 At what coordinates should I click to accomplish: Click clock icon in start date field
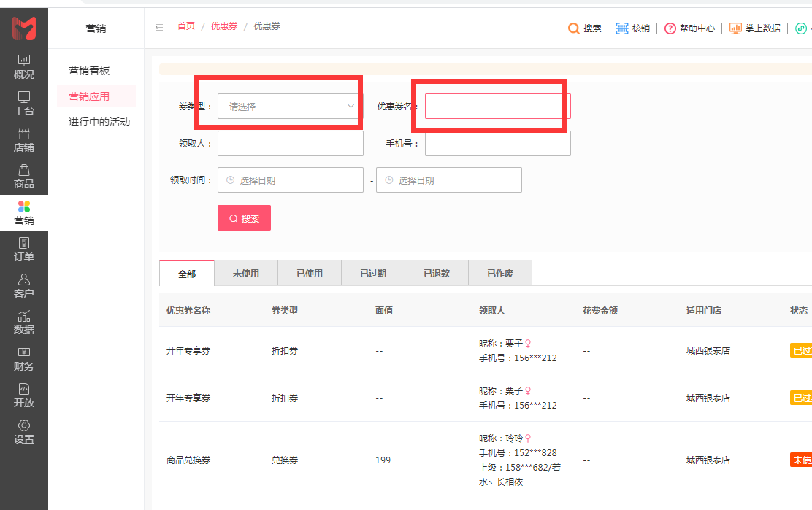(231, 180)
